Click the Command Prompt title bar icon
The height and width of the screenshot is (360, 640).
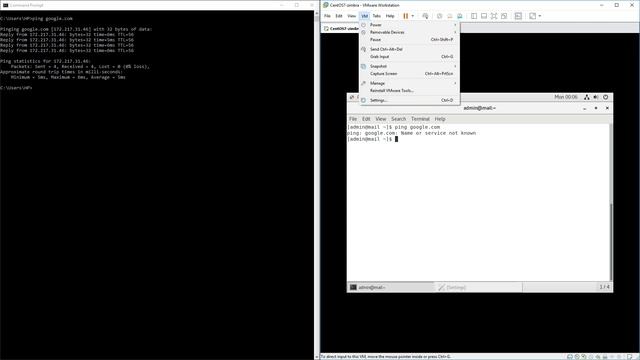point(5,5)
